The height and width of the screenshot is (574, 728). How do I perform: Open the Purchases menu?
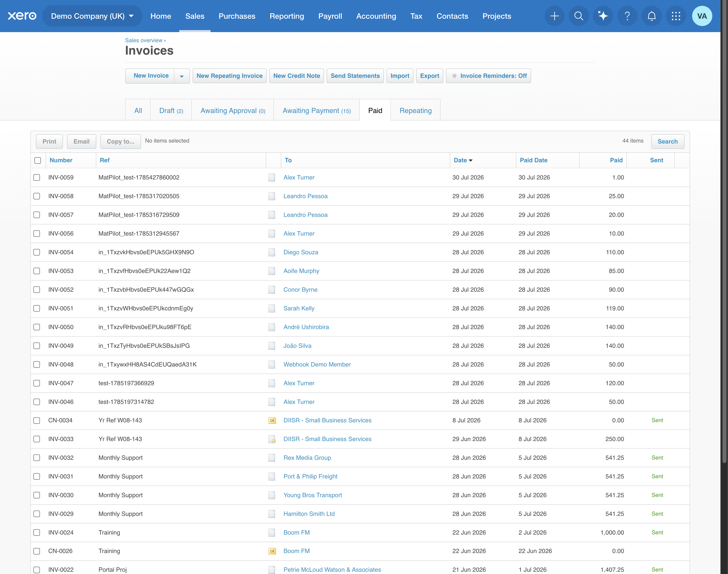[x=237, y=16]
